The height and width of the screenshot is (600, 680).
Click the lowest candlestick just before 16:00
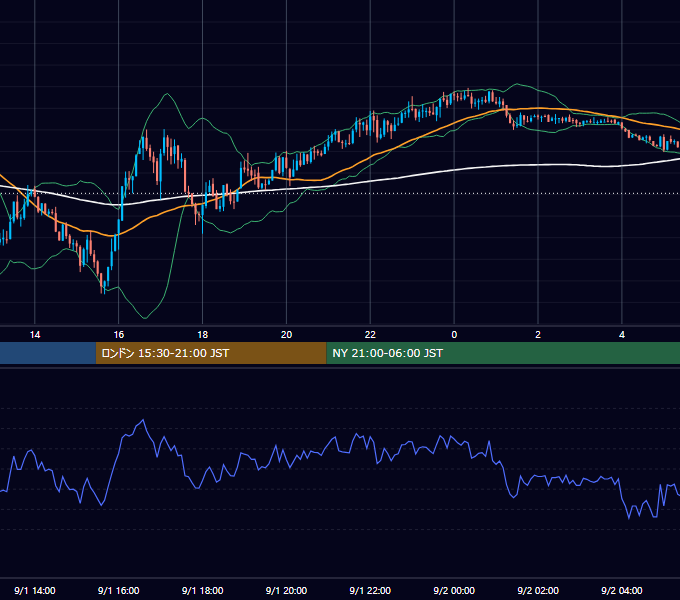103,282
